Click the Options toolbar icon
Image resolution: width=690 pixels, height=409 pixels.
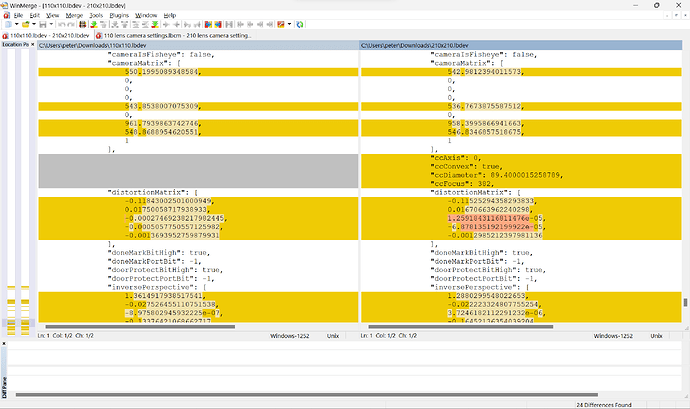(x=280, y=24)
